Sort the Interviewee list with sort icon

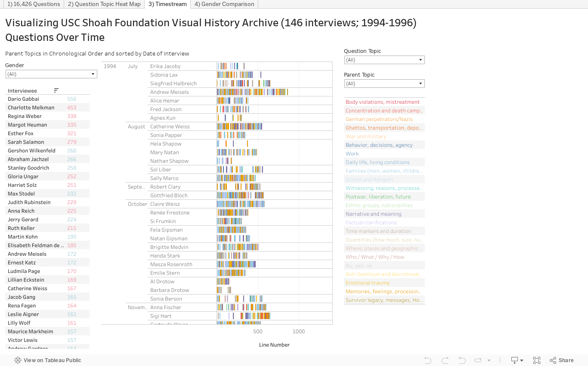point(56,90)
